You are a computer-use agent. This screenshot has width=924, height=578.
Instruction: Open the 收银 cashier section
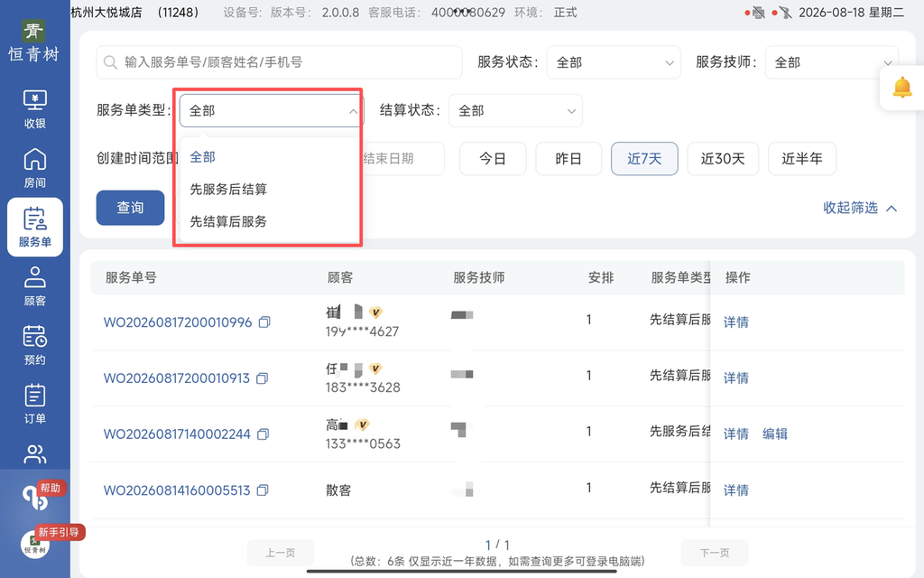(x=35, y=109)
